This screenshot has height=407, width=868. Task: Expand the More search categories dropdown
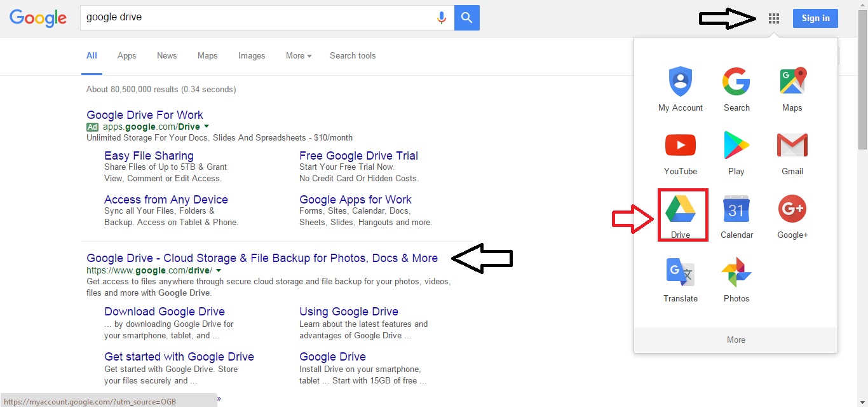(299, 56)
